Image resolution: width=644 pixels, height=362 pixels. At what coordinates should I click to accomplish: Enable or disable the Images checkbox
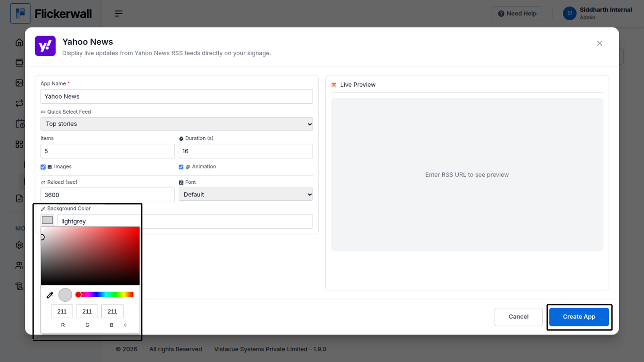43,167
